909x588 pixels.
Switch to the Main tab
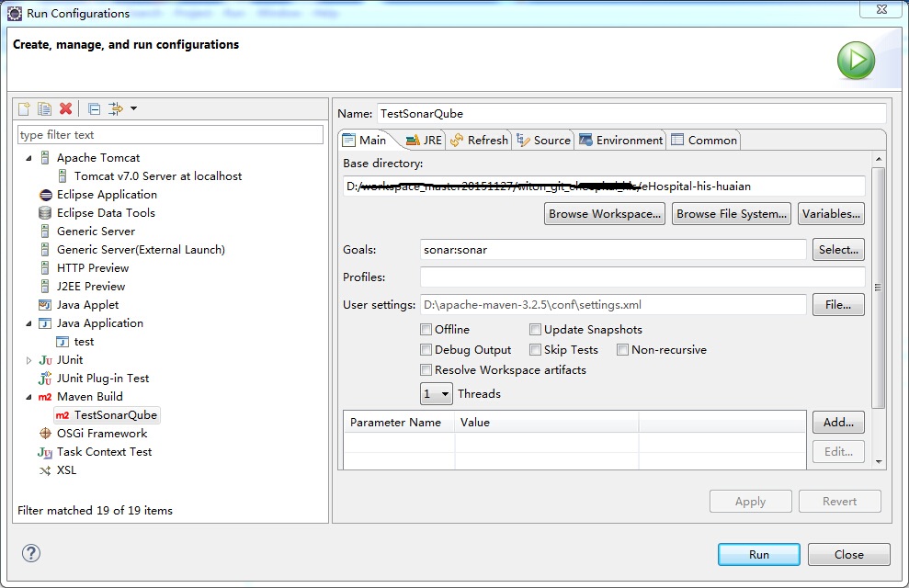(365, 141)
